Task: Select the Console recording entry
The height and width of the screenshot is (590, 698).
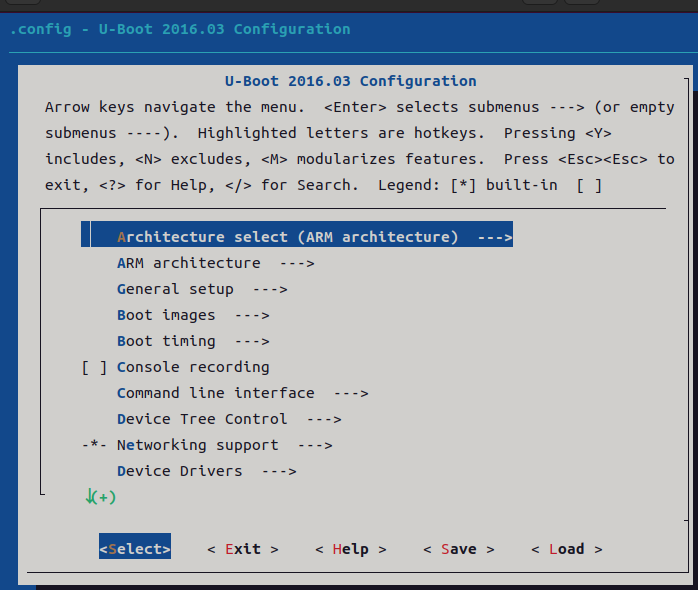Action: pos(193,367)
